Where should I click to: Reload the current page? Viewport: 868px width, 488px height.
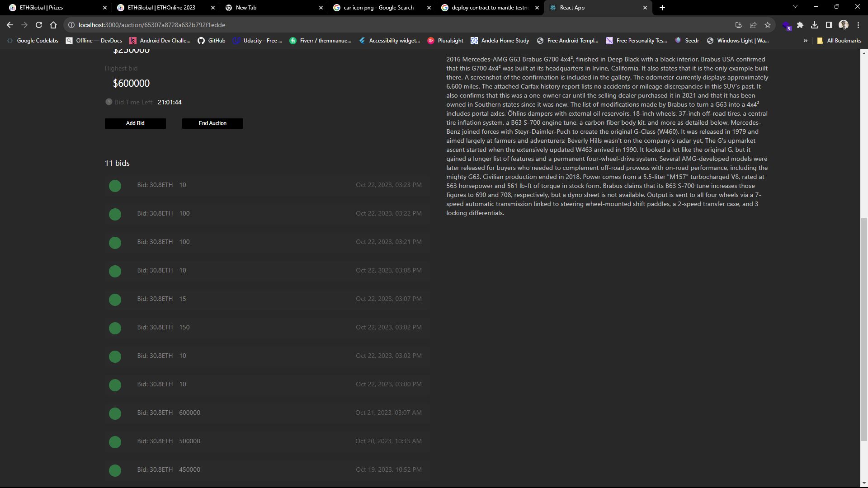coord(39,25)
